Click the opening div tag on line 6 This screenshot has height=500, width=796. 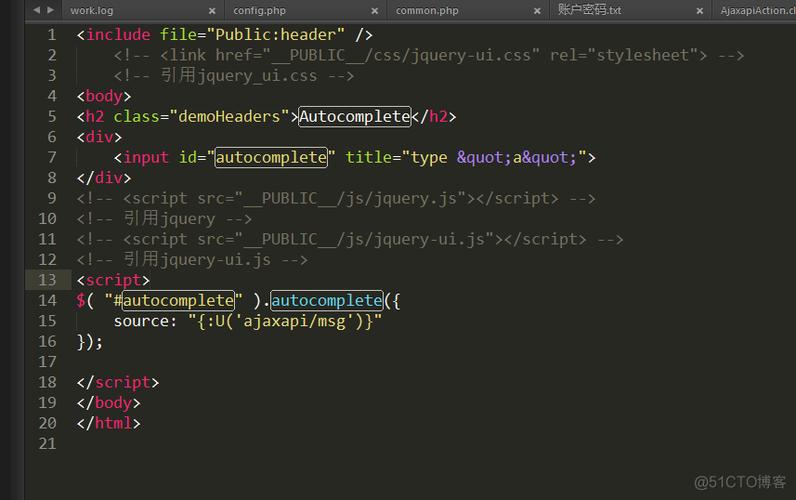click(x=100, y=137)
